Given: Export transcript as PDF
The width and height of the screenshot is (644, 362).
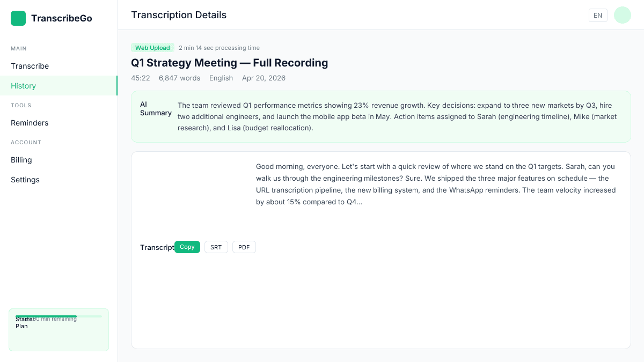Looking at the screenshot, I should [244, 247].
